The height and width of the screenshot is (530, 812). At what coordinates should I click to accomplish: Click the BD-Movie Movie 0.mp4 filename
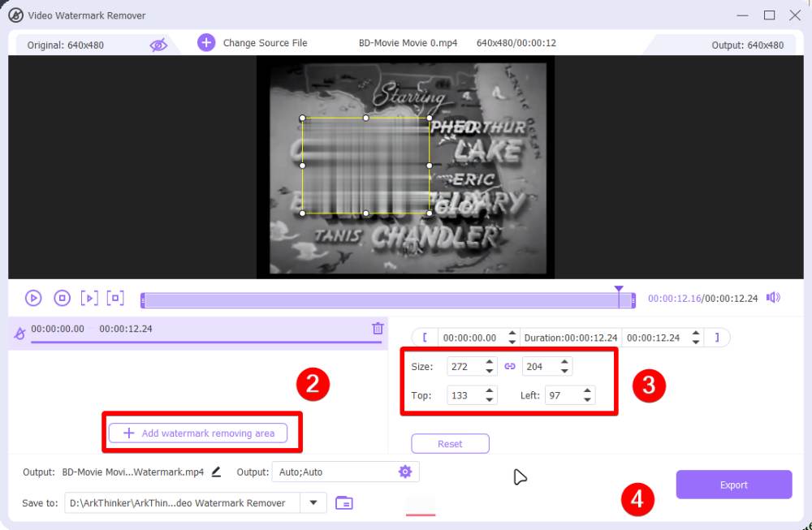408,43
